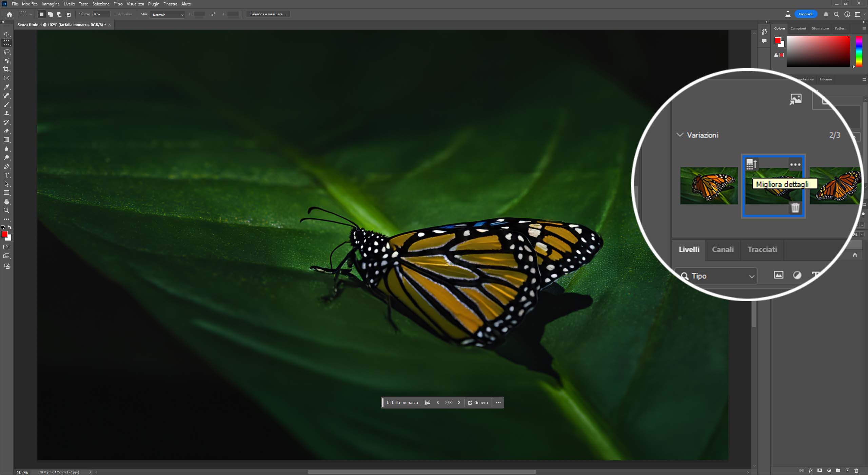
Task: Select the Lasso tool
Action: [6, 52]
